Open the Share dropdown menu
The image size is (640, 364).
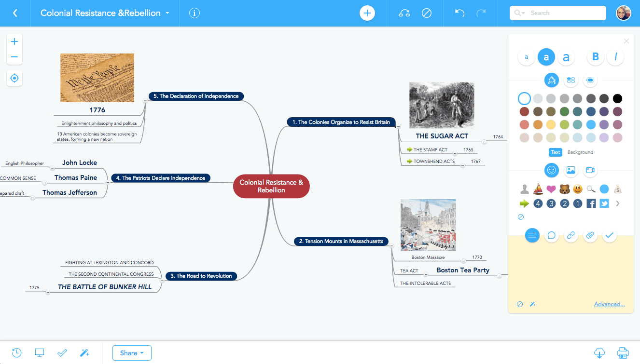[x=132, y=353]
